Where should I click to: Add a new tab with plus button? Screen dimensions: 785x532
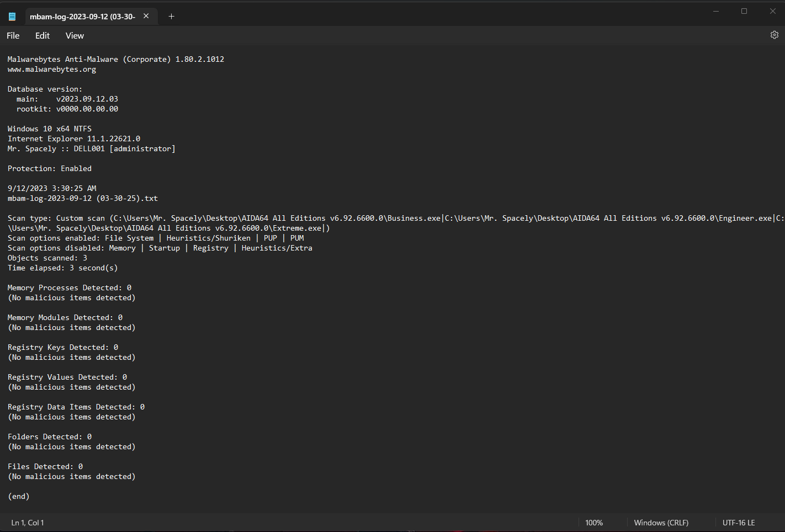coord(171,16)
